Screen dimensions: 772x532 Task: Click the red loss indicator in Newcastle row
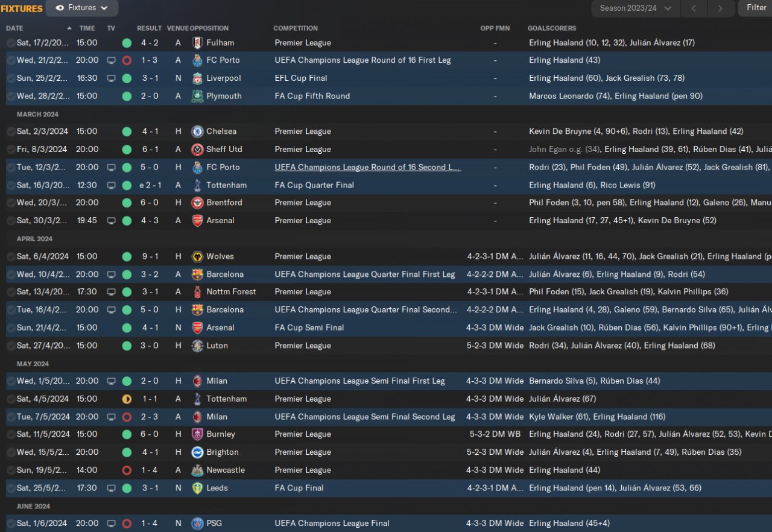tap(127, 470)
